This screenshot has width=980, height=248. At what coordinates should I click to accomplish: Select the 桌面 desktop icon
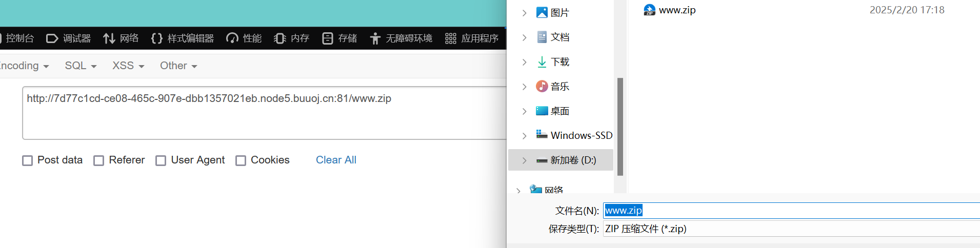tap(542, 111)
